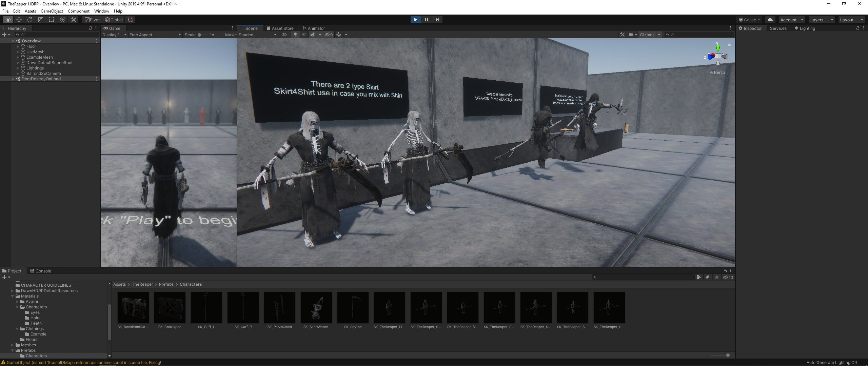Switch to the Asset Store tab
Screen dimensions: 868x366
tap(280, 28)
